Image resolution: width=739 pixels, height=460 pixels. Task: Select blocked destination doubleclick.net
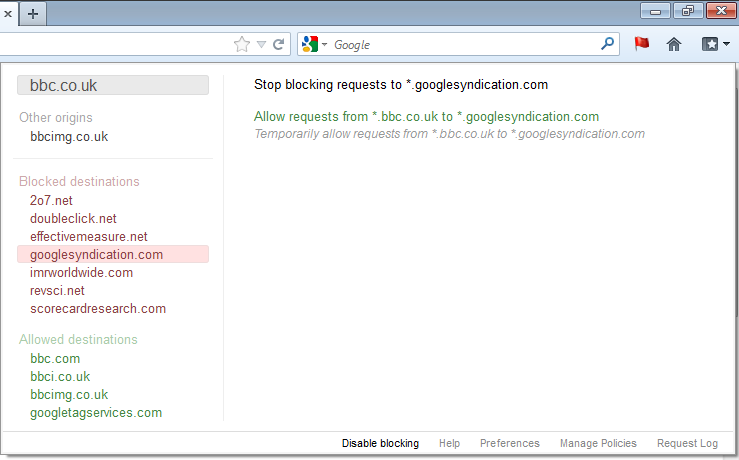[x=73, y=218]
